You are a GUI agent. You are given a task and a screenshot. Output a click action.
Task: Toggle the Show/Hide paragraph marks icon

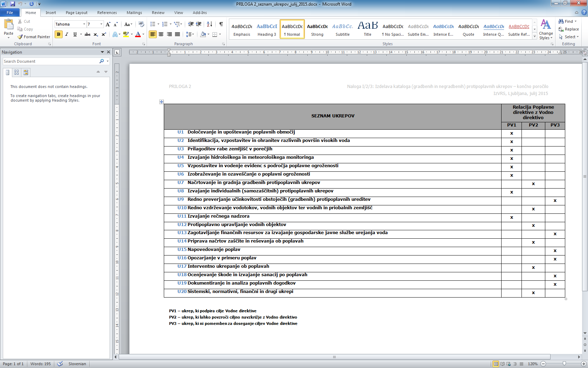[x=221, y=24]
